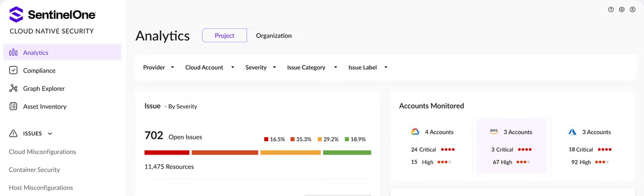
Task: Open the Severity filter dropdown
Action: pos(261,67)
